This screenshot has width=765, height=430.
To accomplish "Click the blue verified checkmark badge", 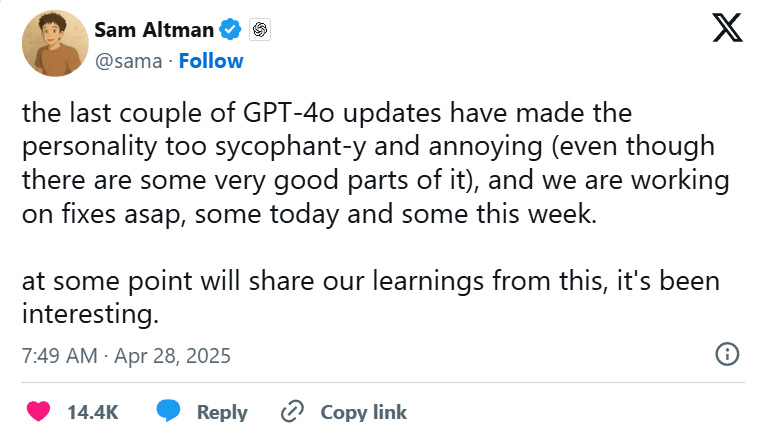I will [x=231, y=30].
